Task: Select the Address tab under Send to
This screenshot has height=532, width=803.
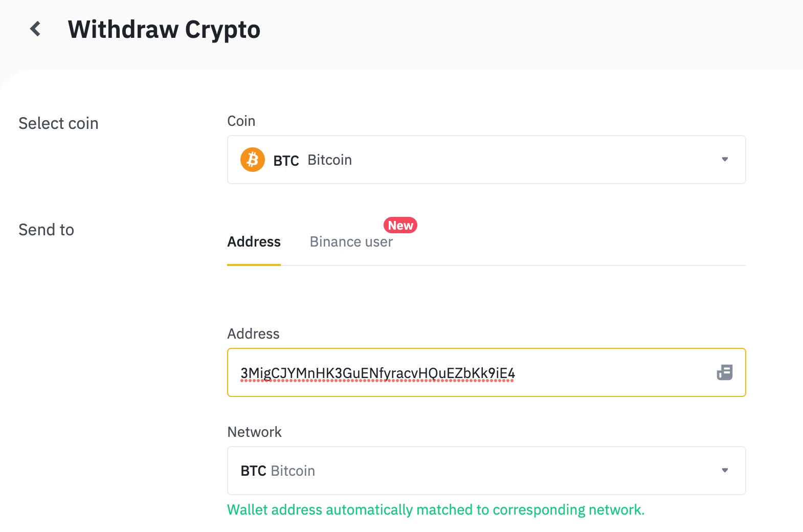Action: [254, 241]
